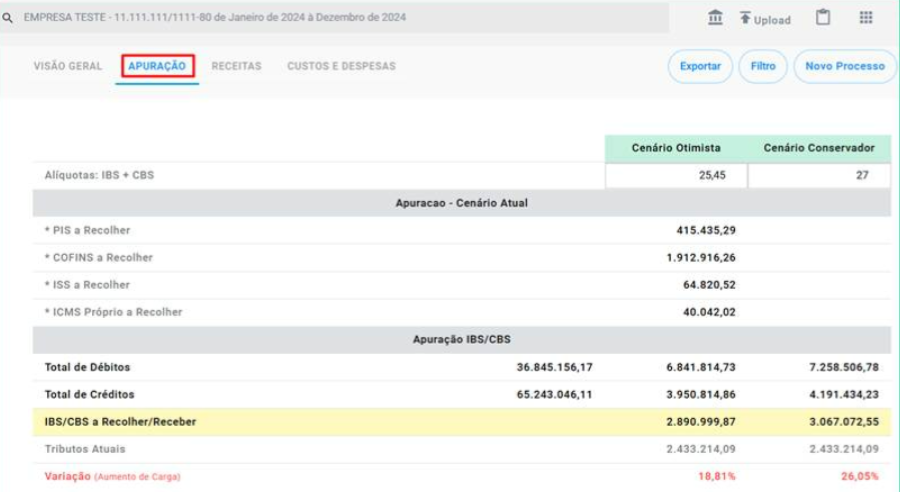Select the COFINS a Recolher label
Screen dimensions: 900x492
pos(99,258)
